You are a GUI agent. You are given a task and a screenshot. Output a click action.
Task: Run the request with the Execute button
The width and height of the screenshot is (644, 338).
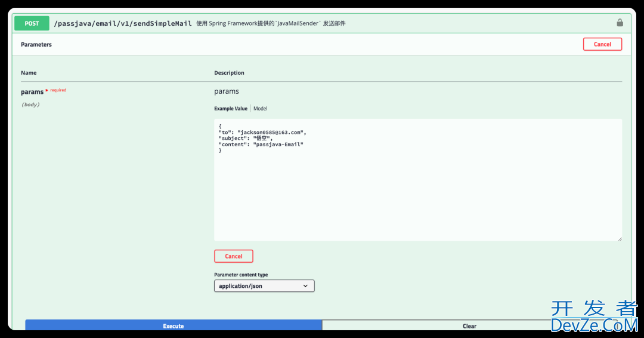(x=174, y=325)
